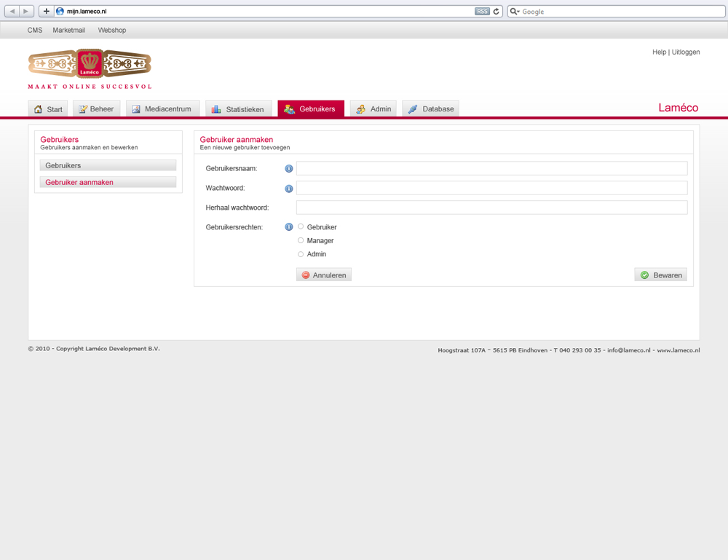The image size is (728, 560).
Task: Open the Database tab
Action: (431, 109)
